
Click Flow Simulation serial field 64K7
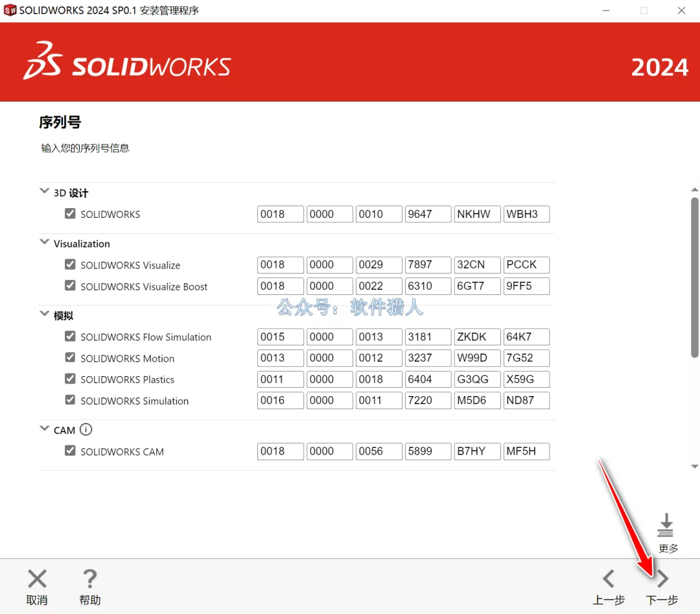coord(526,337)
